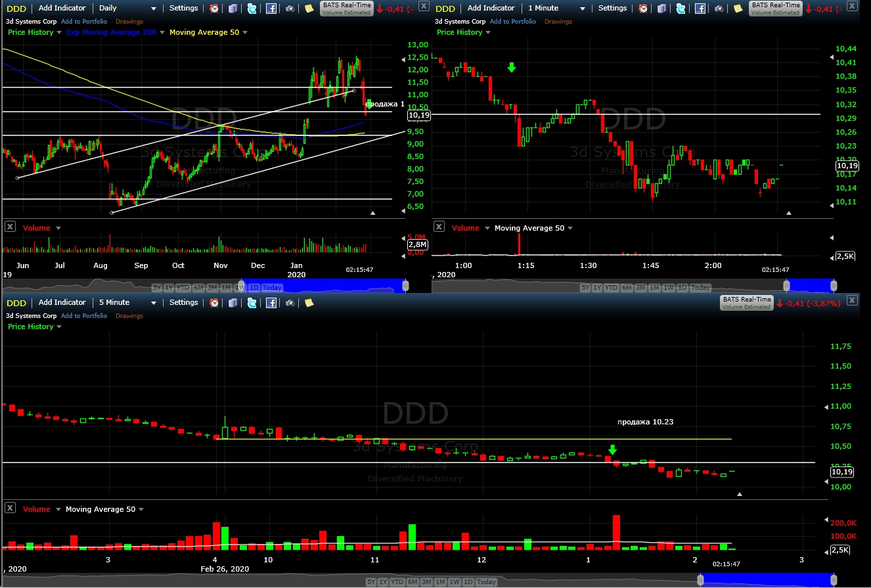The width and height of the screenshot is (871, 588).
Task: Click Add Indicator in the 5 Minute chart
Action: [x=62, y=302]
